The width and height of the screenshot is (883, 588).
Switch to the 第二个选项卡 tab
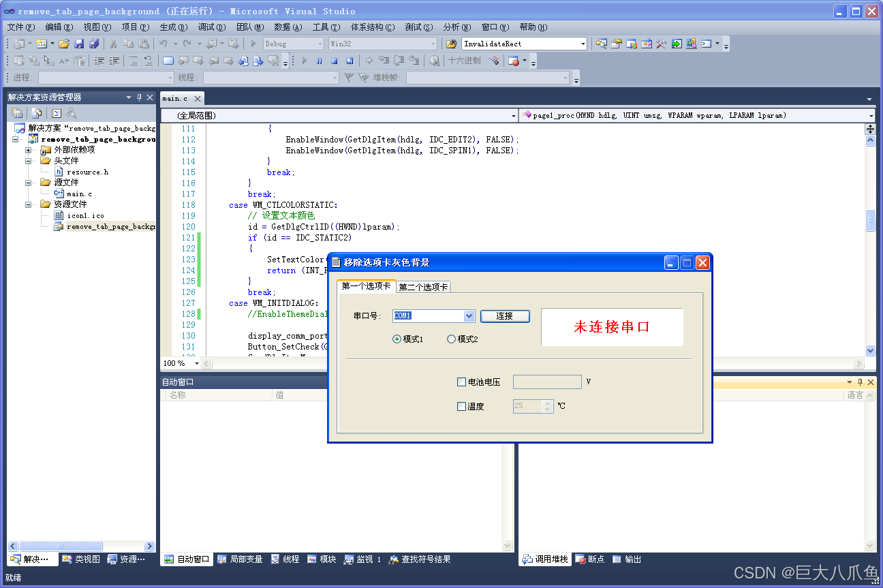[423, 287]
